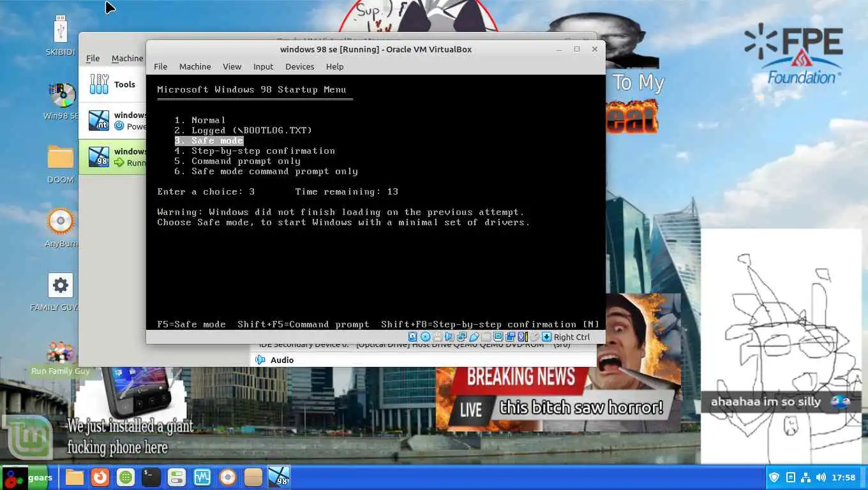Viewport: 868px width, 490px height.
Task: Launch Firefox from the taskbar
Action: [100, 477]
